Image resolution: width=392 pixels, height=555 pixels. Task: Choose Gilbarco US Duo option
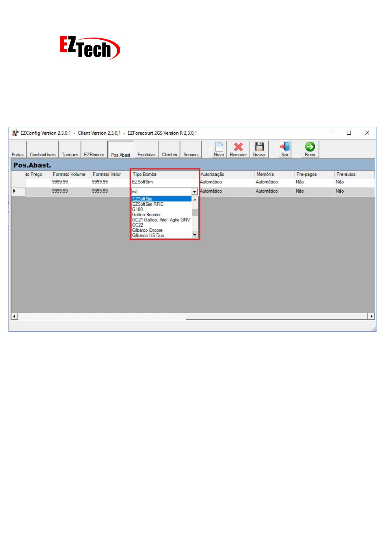click(x=161, y=235)
